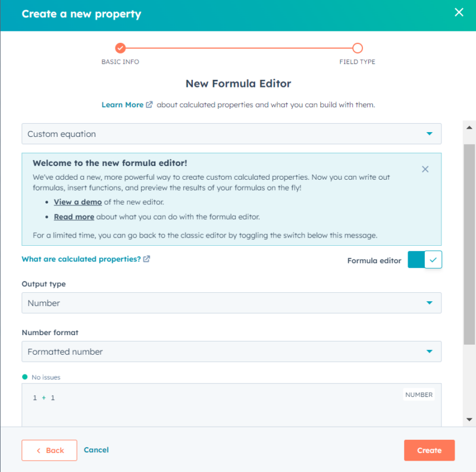Click external link icon after calculated properties

tap(146, 259)
